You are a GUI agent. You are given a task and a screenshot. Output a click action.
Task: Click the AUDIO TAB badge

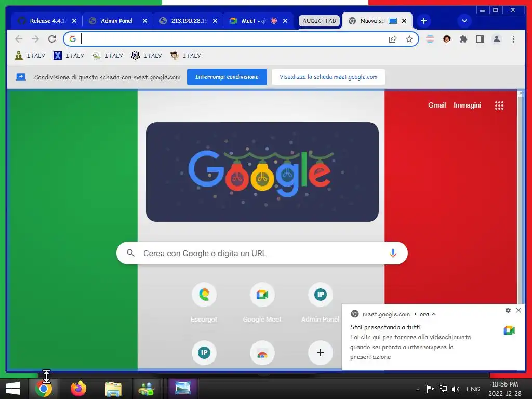click(320, 21)
